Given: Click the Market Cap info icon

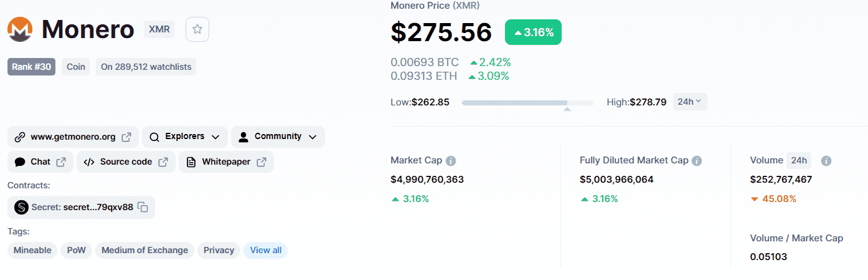Looking at the screenshot, I should point(451,160).
